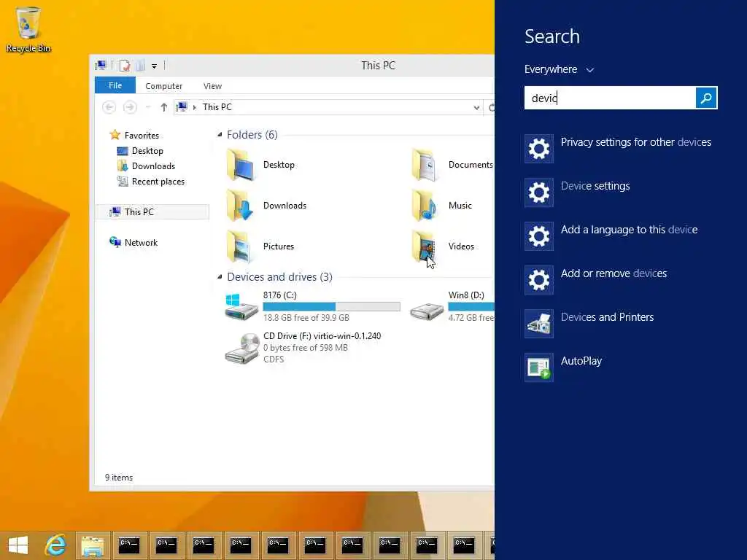This screenshot has height=560, width=747.
Task: Open the Customize Quick Access Toolbar dropdown
Action: click(x=155, y=66)
